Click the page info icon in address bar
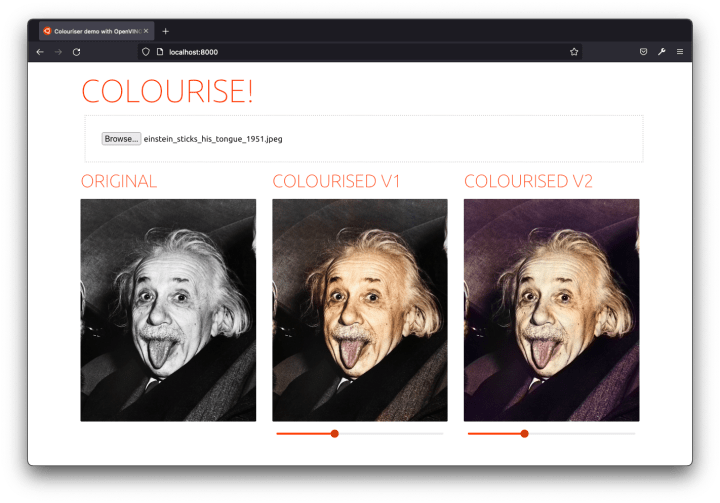This screenshot has width=720, height=503. click(x=159, y=51)
